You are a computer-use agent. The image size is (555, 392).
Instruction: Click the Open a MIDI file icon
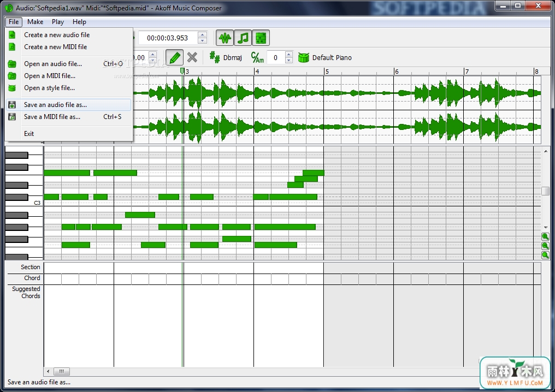coord(12,76)
